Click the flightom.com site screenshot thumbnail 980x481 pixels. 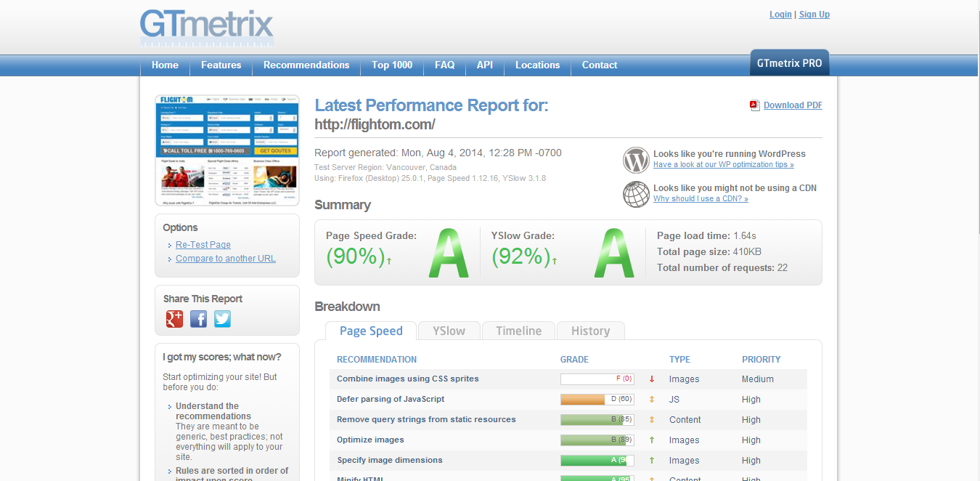tap(227, 150)
